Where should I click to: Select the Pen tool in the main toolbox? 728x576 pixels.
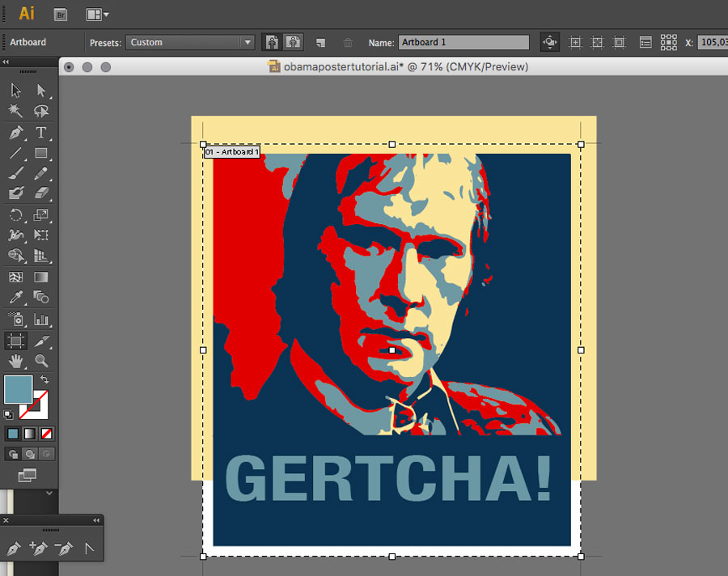click(16, 133)
